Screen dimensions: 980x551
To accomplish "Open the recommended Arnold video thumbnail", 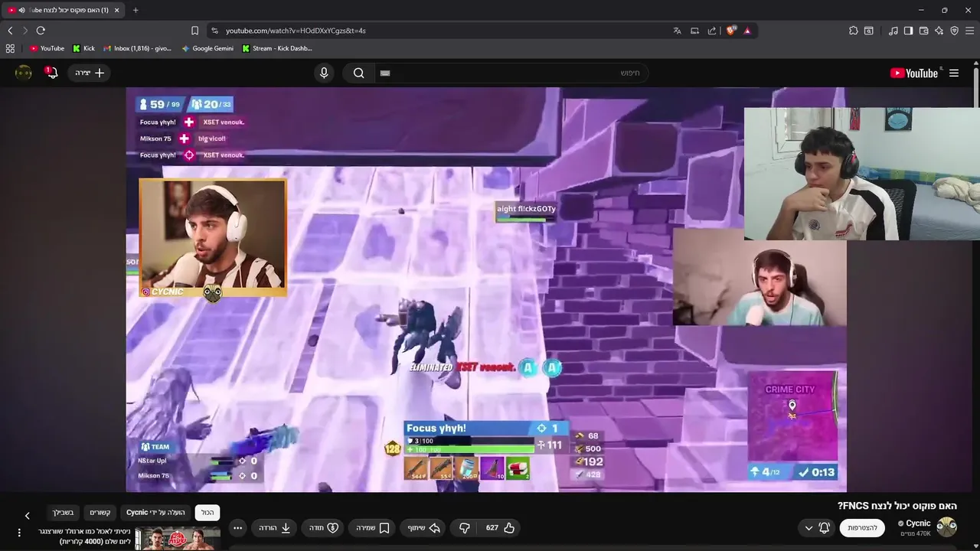I will (178, 538).
